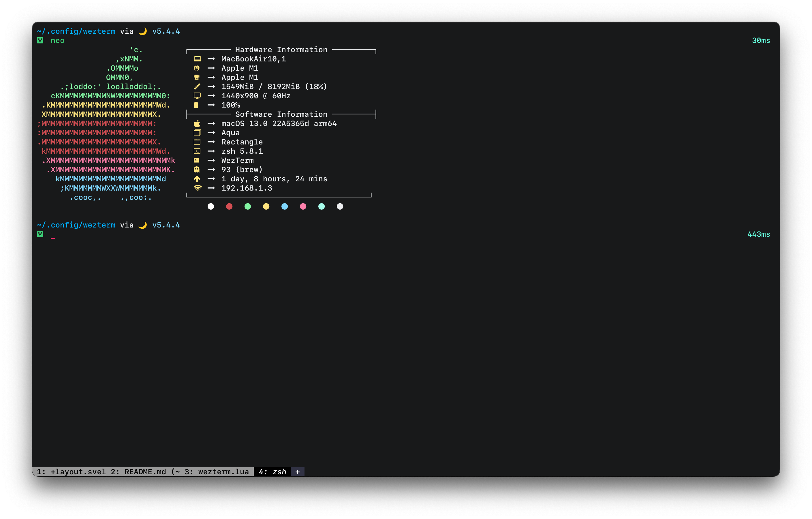
Task: Click the 'Rectangle' text
Action: tap(242, 142)
